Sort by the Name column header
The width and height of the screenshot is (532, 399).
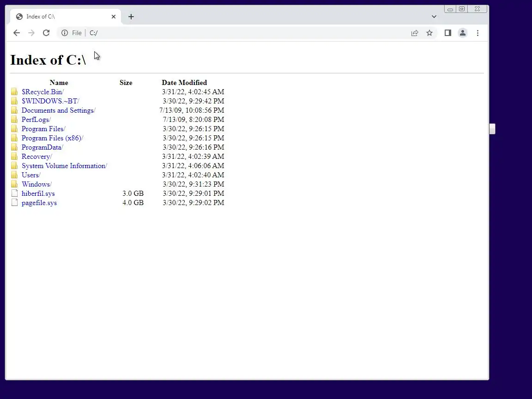coord(59,83)
